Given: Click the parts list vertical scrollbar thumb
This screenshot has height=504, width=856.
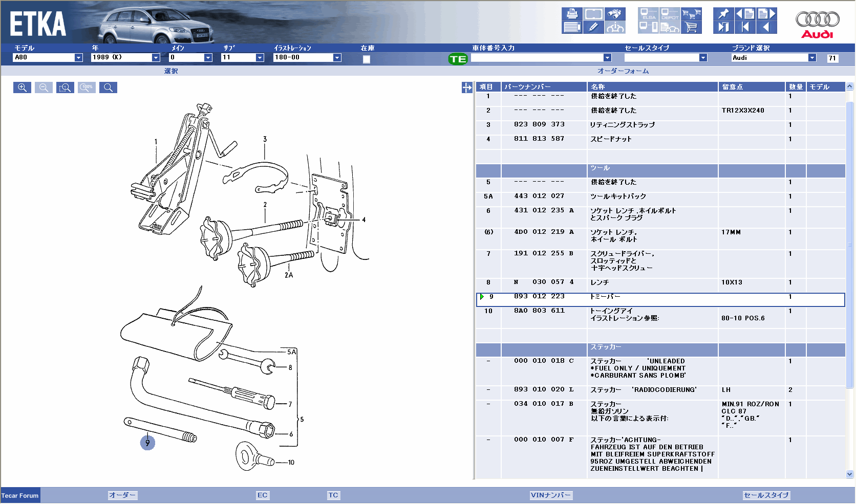Looking at the screenshot, I should point(850,245).
